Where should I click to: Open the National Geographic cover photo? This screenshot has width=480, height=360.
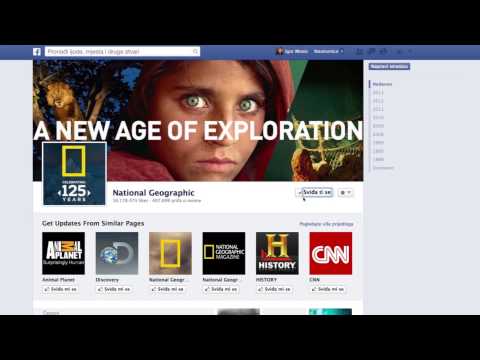(x=198, y=121)
